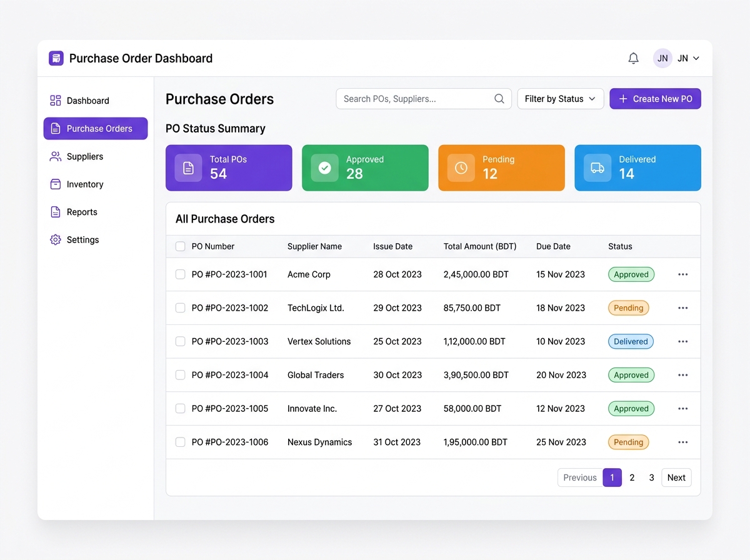Click the Dashboard grid icon in sidebar

coord(56,101)
